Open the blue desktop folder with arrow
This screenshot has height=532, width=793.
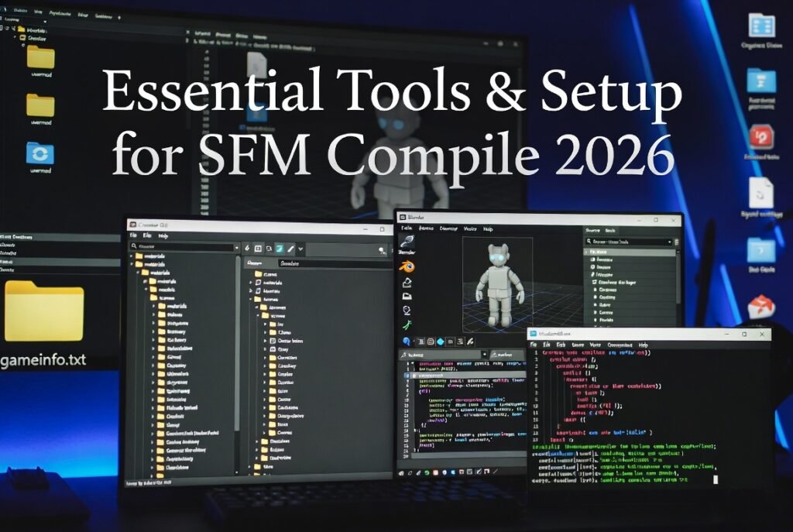click(761, 249)
